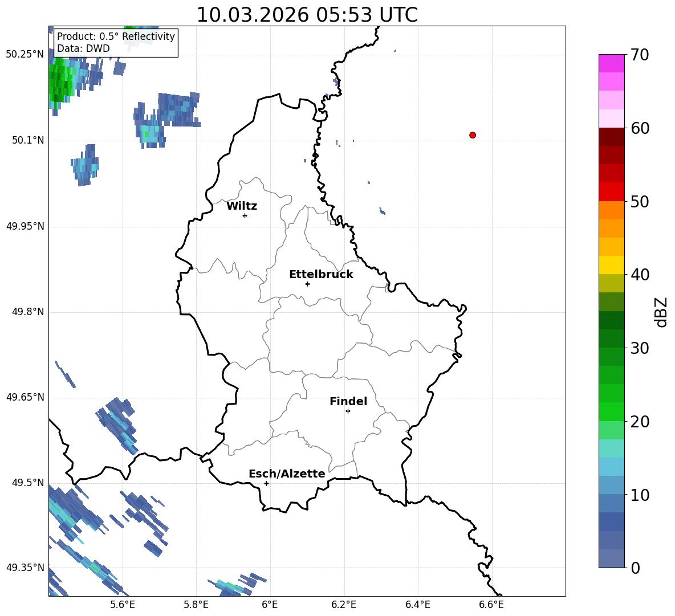This screenshot has width=675, height=616.
Task: Click the Ettelbruck station cross marker
Action: pyautogui.click(x=307, y=284)
